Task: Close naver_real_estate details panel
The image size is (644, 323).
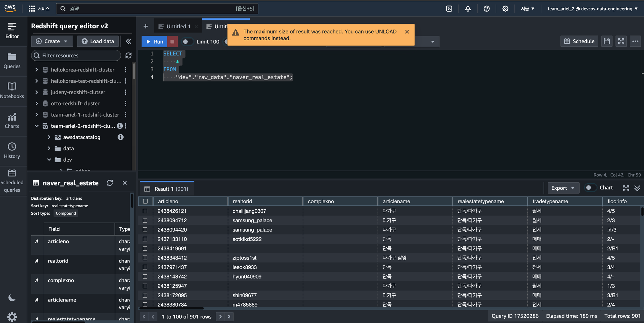Action: [x=125, y=183]
